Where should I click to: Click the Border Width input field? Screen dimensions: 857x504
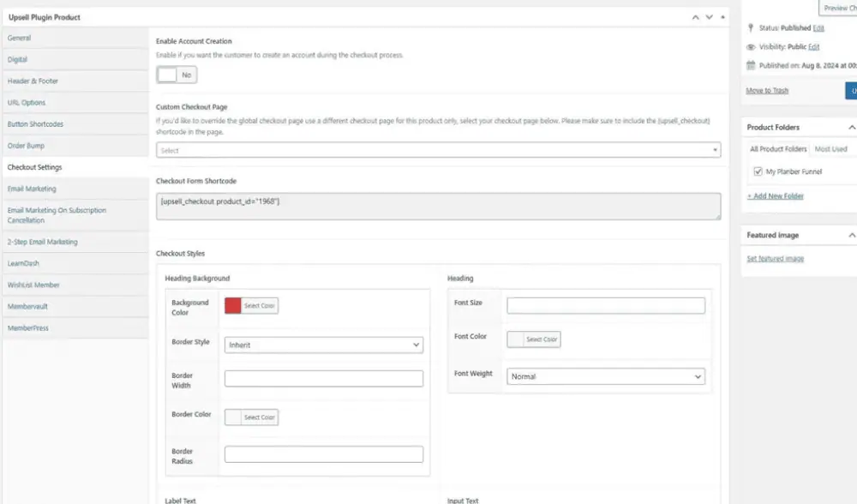pos(323,379)
